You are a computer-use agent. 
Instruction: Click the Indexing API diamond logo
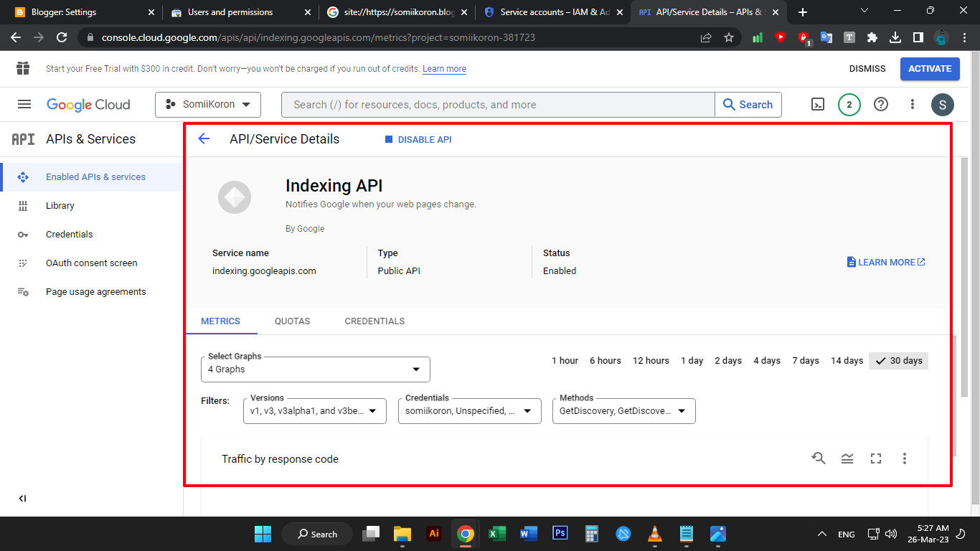[235, 197]
